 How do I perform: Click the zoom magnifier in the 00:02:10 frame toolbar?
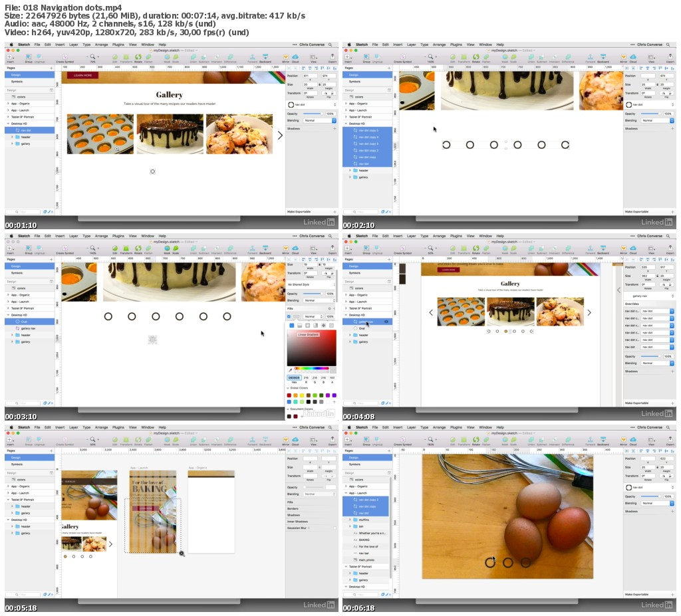tap(430, 57)
